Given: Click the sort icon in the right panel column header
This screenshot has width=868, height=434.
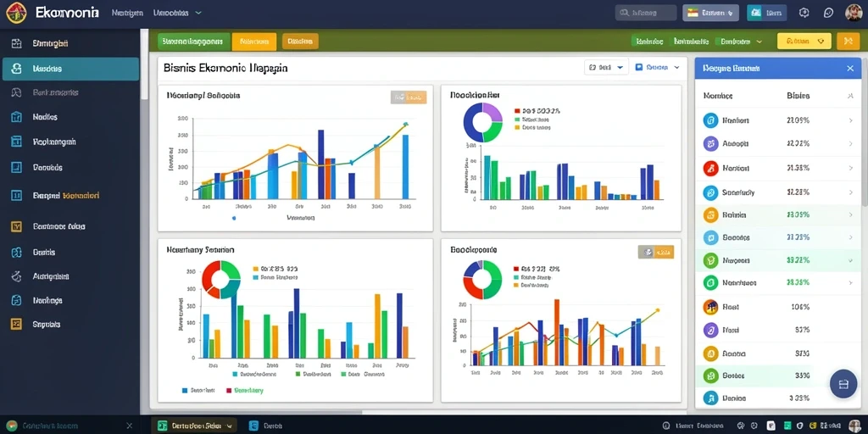Looking at the screenshot, I should coord(850,97).
